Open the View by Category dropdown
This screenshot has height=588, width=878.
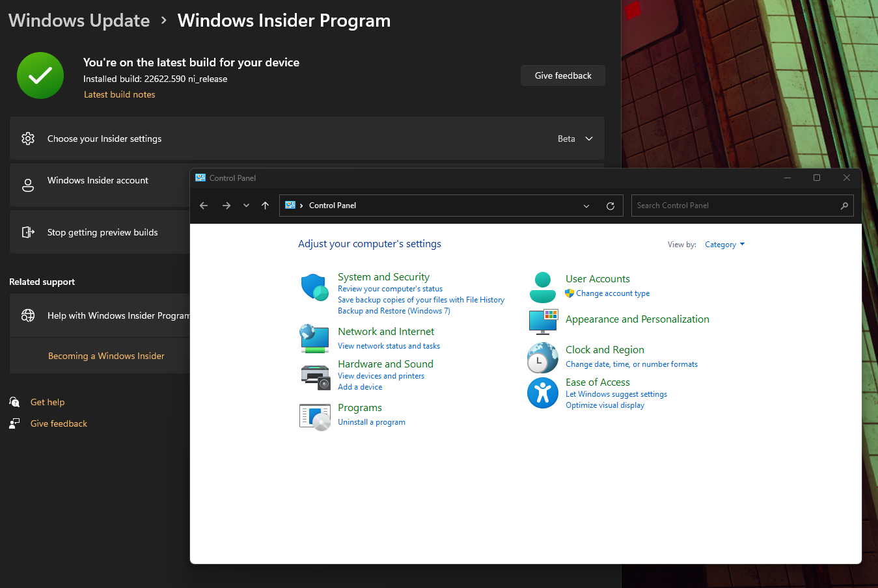pyautogui.click(x=724, y=245)
